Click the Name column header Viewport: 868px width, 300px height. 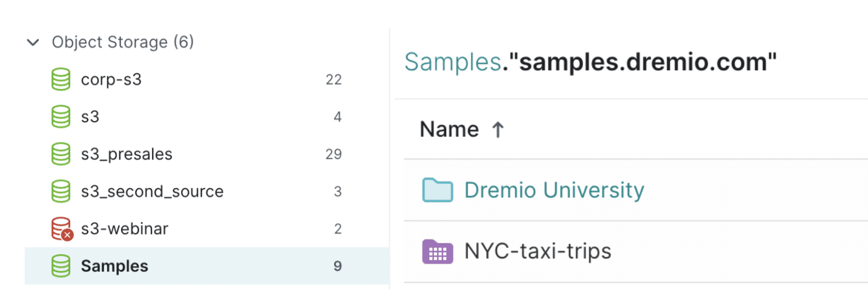point(449,129)
